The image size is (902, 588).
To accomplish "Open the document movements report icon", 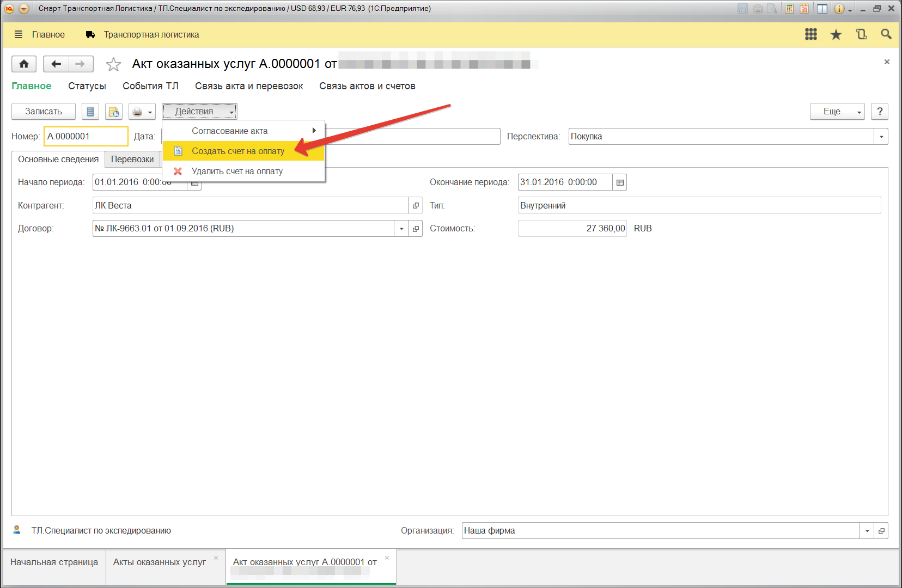I will click(90, 112).
